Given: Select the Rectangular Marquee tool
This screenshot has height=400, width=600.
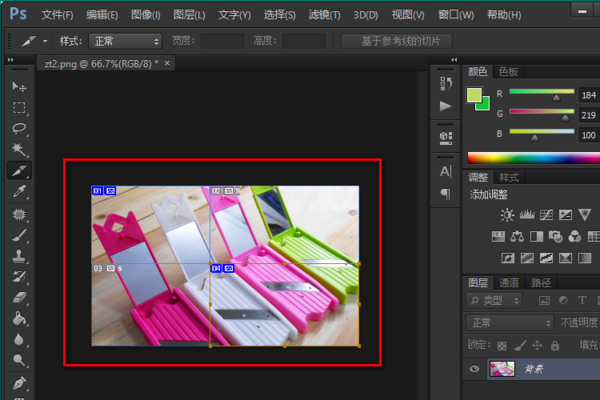Looking at the screenshot, I should 19,108.
